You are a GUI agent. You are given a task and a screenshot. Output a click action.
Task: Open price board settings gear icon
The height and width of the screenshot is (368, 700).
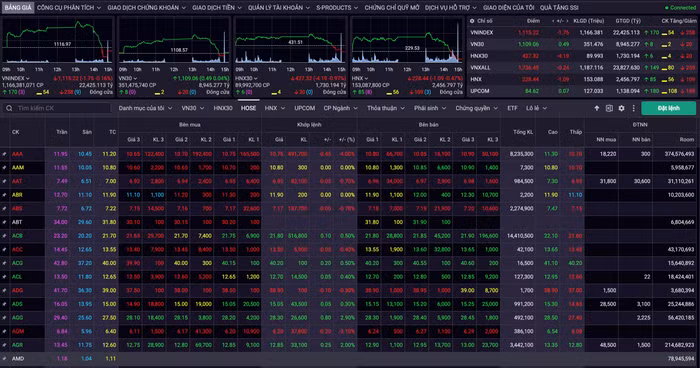pyautogui.click(x=621, y=108)
